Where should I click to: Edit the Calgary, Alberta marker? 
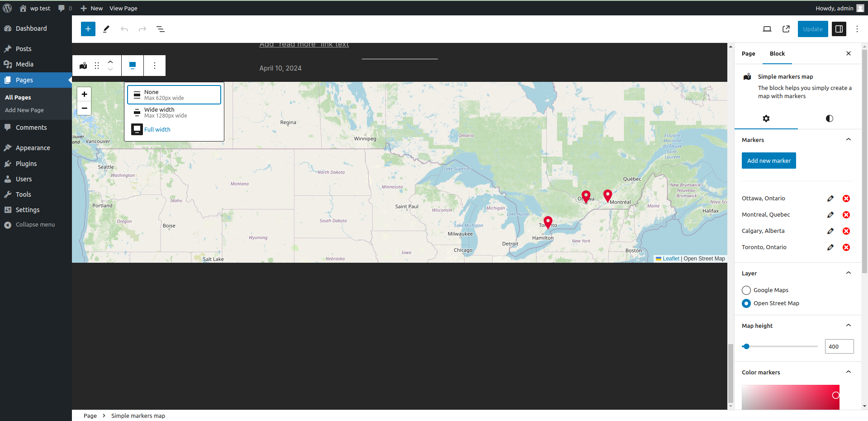pyautogui.click(x=830, y=231)
